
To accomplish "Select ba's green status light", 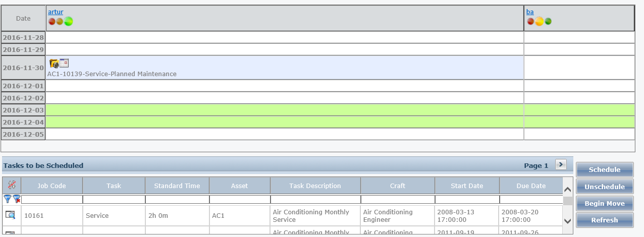I will tap(548, 21).
